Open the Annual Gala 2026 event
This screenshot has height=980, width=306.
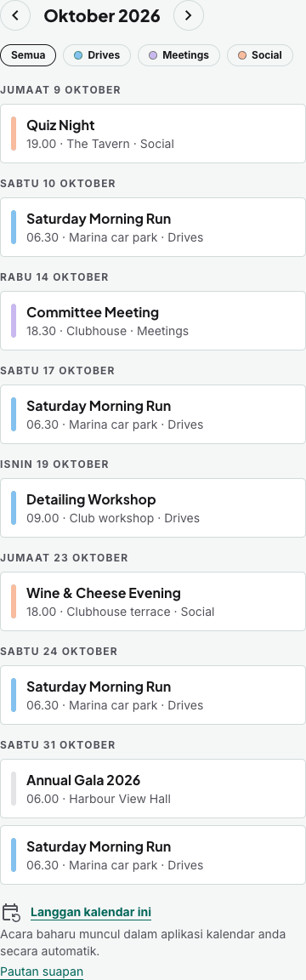pyautogui.click(x=153, y=789)
